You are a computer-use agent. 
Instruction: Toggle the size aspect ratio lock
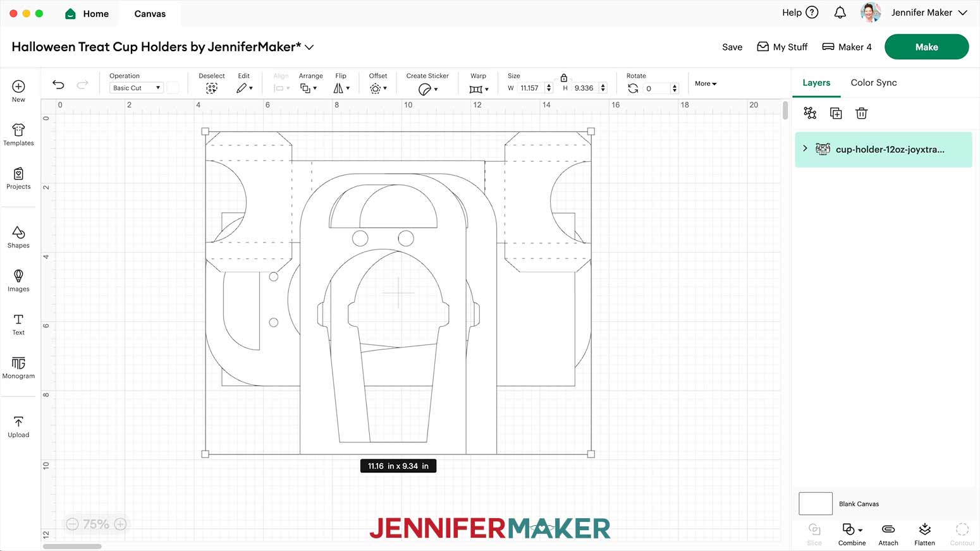point(564,77)
